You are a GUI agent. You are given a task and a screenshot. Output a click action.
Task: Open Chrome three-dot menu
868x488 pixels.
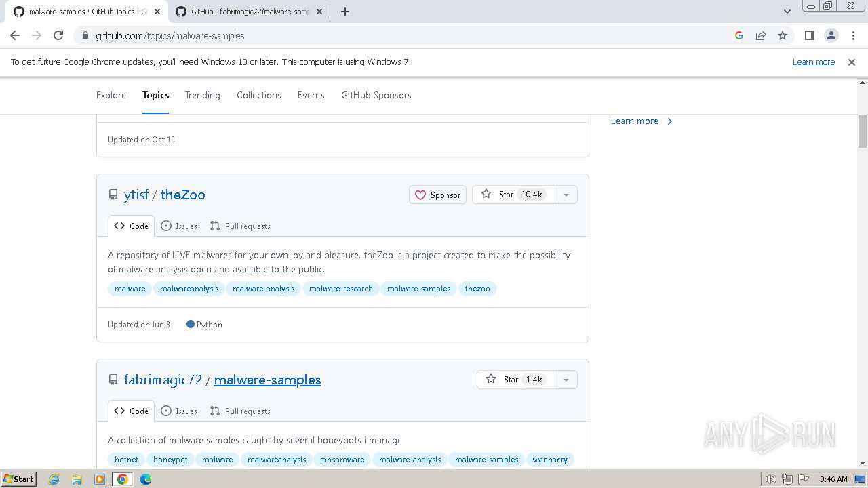[x=853, y=35]
